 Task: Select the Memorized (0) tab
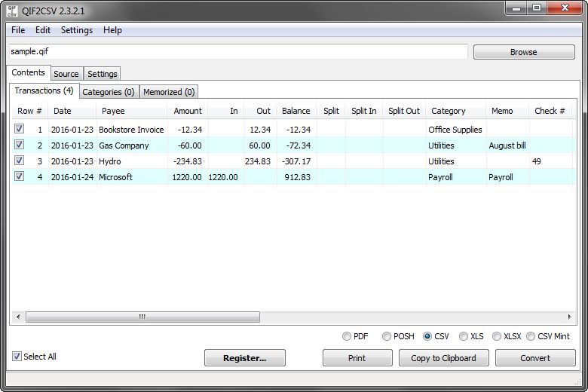(169, 92)
